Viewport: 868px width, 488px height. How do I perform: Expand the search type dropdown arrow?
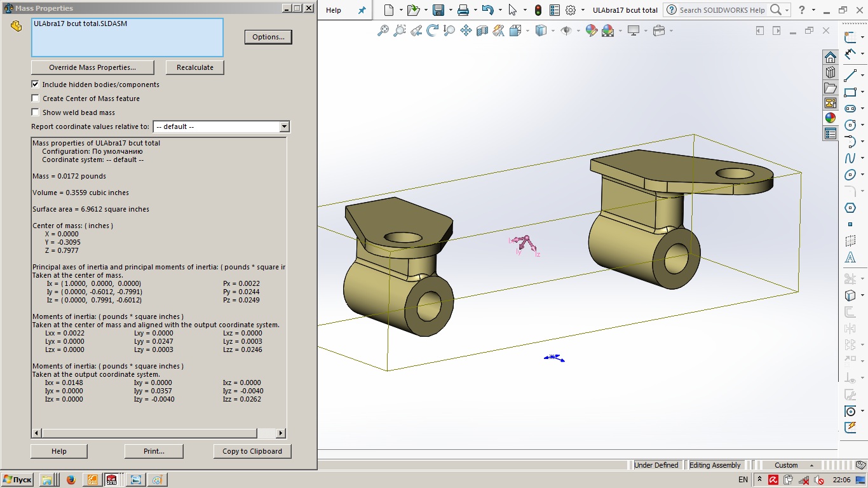[x=787, y=10]
